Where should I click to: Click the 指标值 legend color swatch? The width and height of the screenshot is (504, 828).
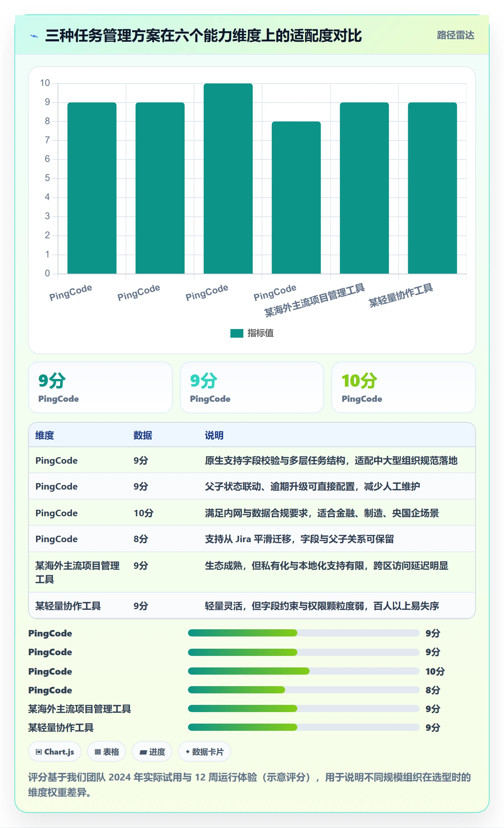tap(237, 333)
